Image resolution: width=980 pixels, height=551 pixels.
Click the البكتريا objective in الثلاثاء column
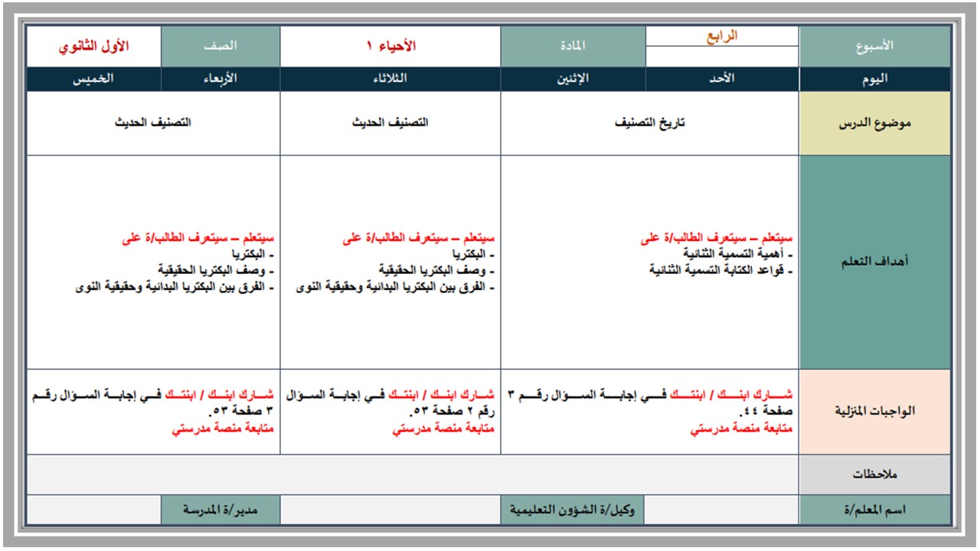pyautogui.click(x=473, y=254)
